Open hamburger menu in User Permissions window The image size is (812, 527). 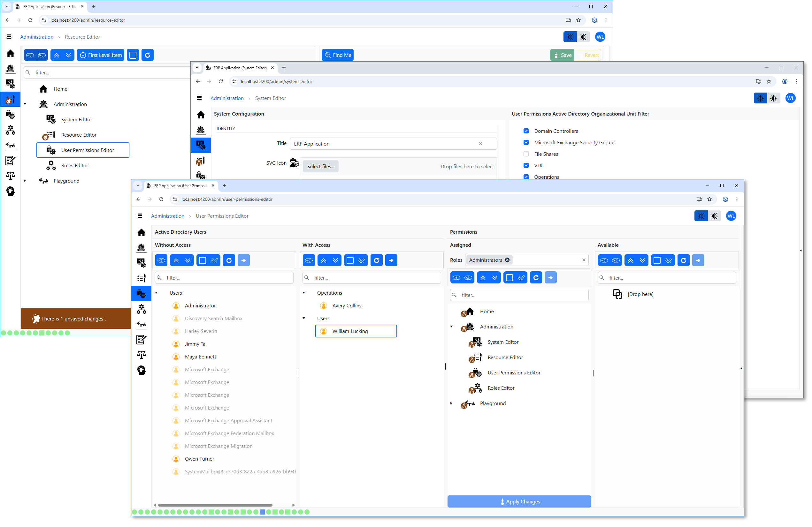pyautogui.click(x=140, y=216)
